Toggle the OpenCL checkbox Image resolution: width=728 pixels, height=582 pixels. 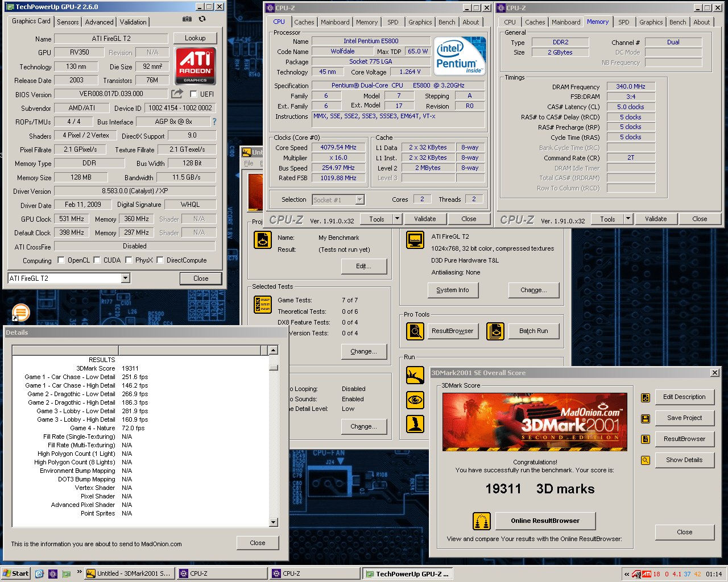(61, 260)
